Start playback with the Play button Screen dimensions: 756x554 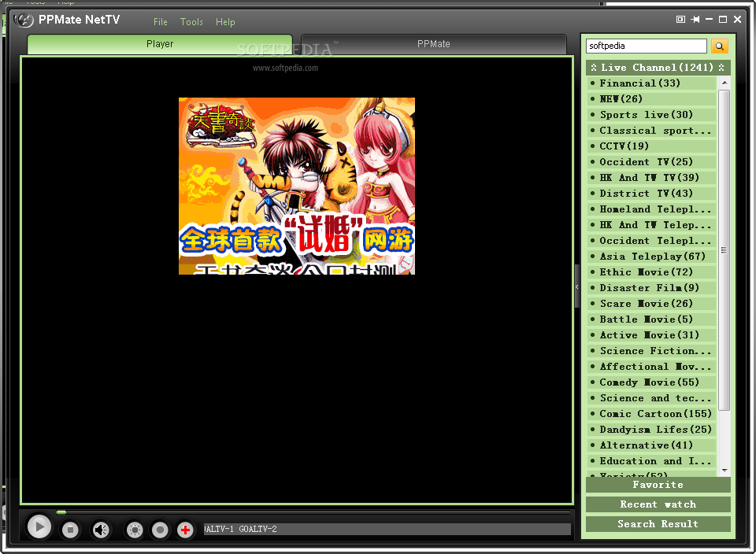39,527
